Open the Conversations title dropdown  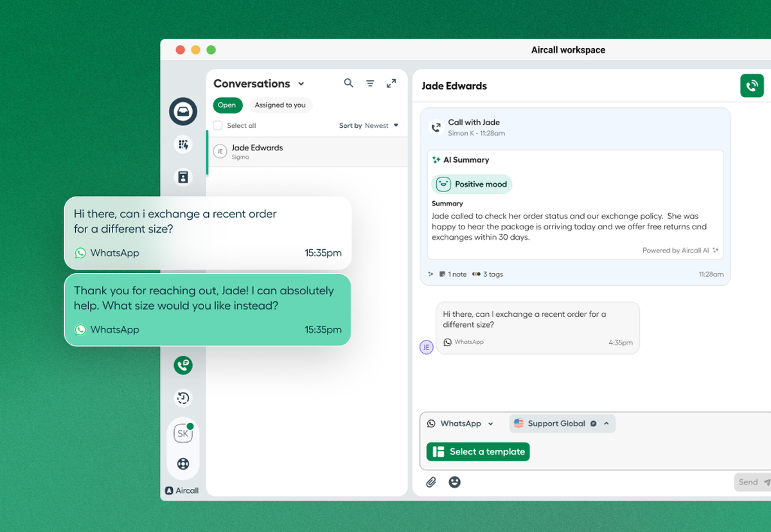point(301,84)
